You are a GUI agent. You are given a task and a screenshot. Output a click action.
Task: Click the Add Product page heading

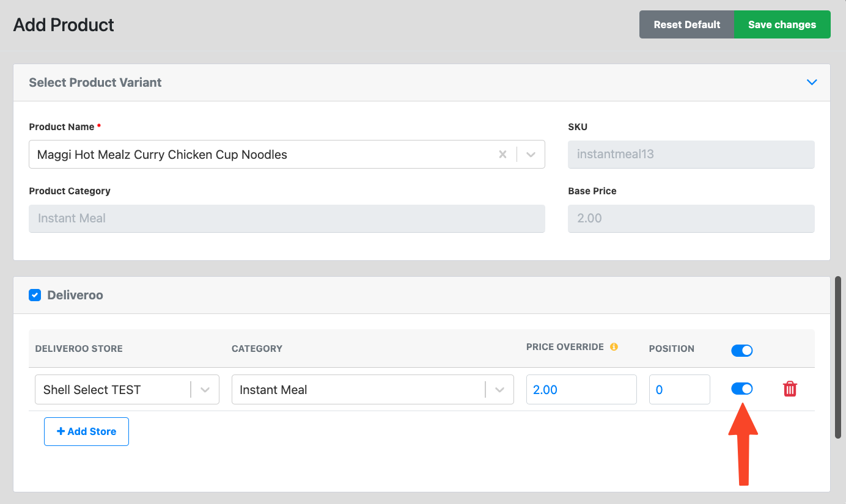pos(64,25)
